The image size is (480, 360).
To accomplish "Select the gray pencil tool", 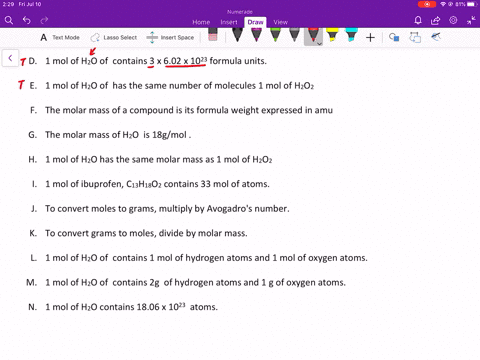I will point(294,35).
